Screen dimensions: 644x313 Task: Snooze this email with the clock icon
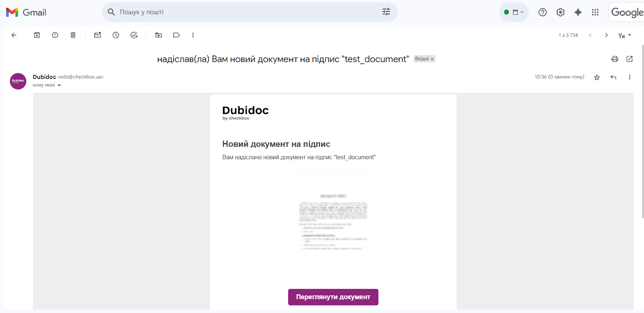pyautogui.click(x=116, y=35)
